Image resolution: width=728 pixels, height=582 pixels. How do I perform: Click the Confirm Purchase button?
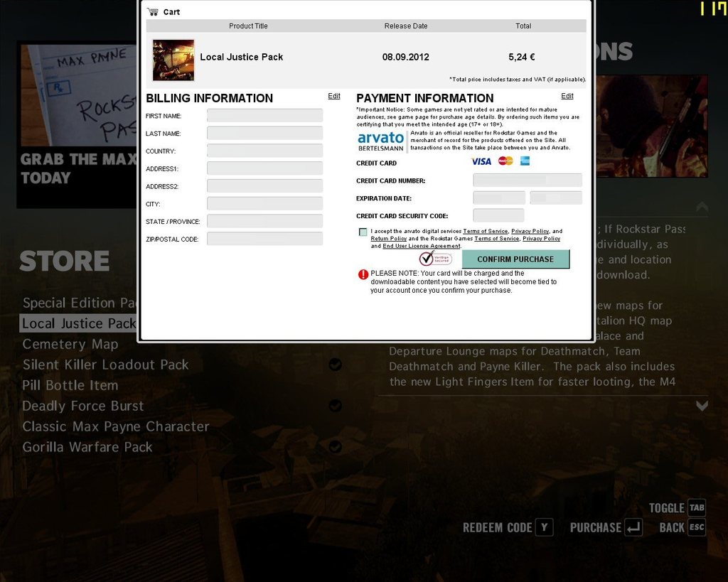[x=515, y=259]
